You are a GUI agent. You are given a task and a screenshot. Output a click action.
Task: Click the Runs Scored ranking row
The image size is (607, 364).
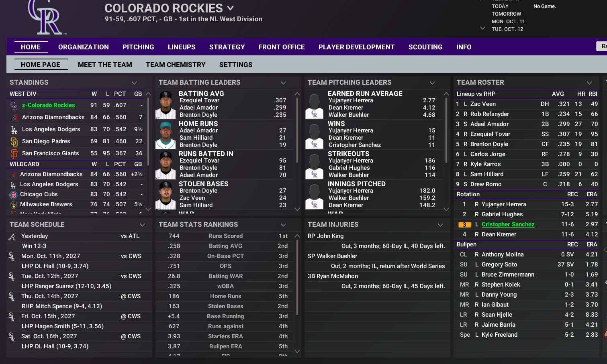pyautogui.click(x=225, y=236)
